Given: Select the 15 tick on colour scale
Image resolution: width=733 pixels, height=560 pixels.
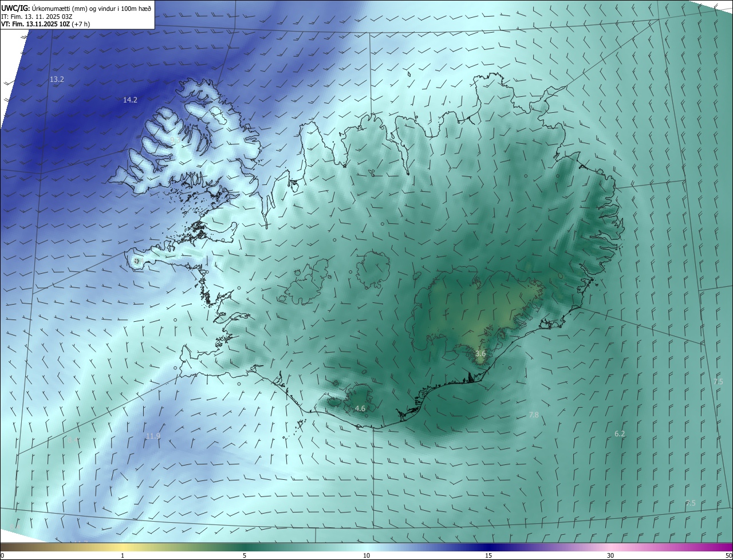Looking at the screenshot, I should 488,556.
